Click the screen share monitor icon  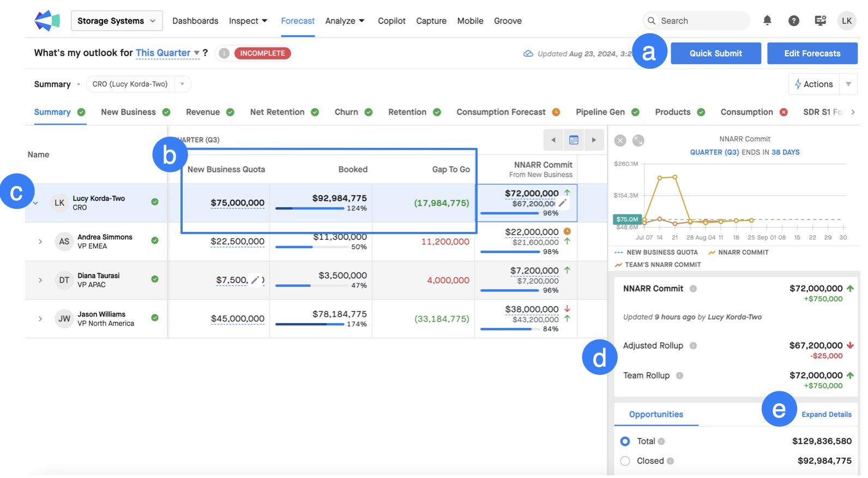(821, 21)
